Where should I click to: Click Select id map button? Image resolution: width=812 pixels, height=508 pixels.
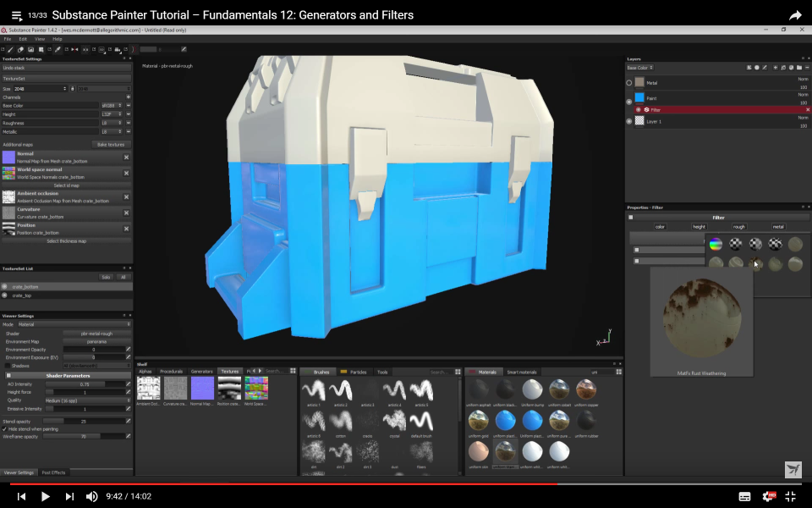(66, 185)
